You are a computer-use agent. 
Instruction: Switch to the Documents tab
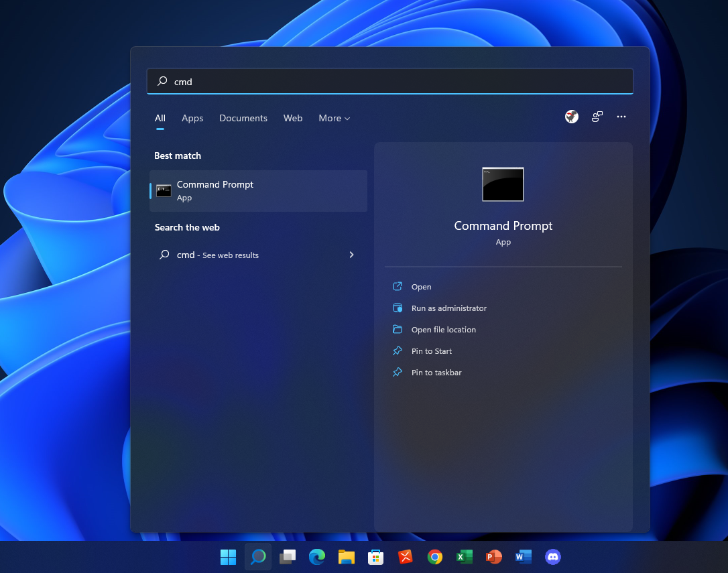click(243, 118)
